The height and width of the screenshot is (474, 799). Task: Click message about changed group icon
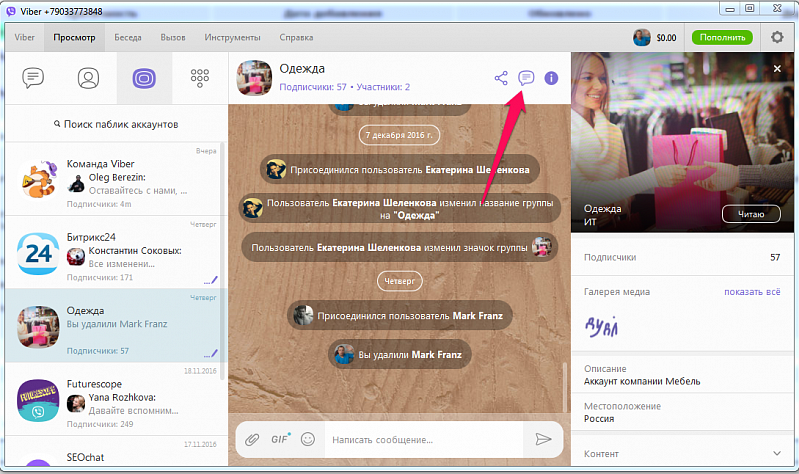(x=400, y=247)
